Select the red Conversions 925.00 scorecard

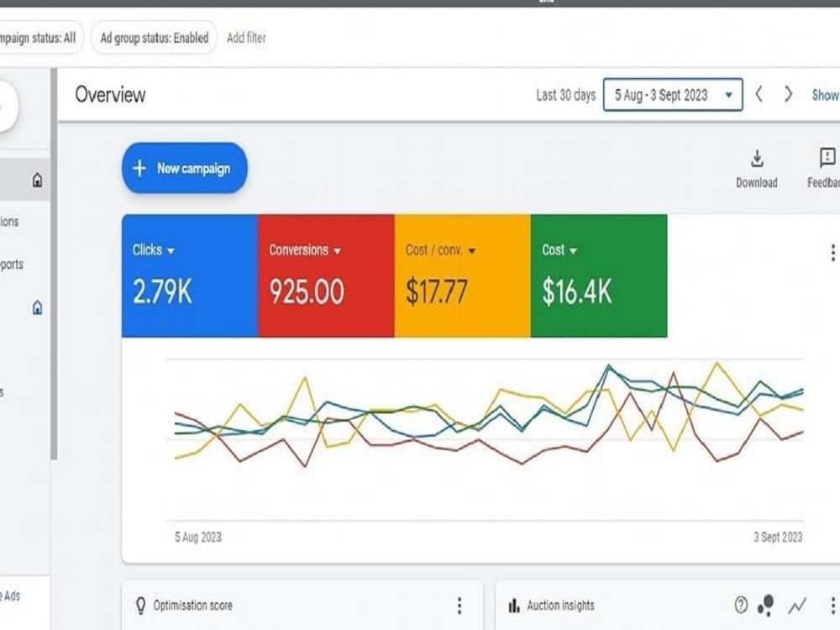click(326, 276)
